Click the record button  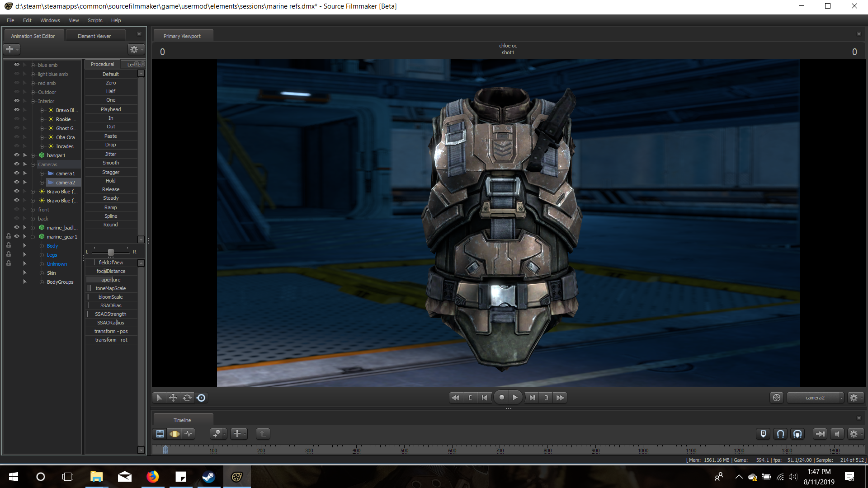(501, 398)
